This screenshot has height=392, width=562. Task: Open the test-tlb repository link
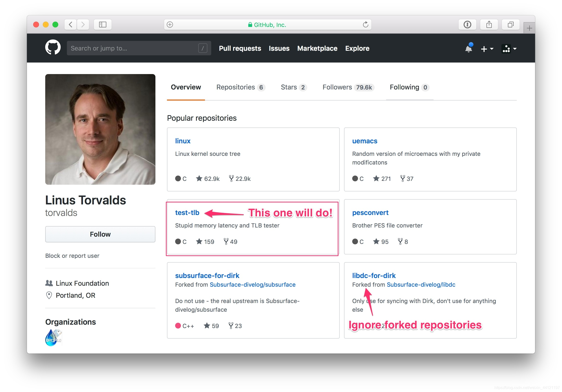tap(187, 213)
